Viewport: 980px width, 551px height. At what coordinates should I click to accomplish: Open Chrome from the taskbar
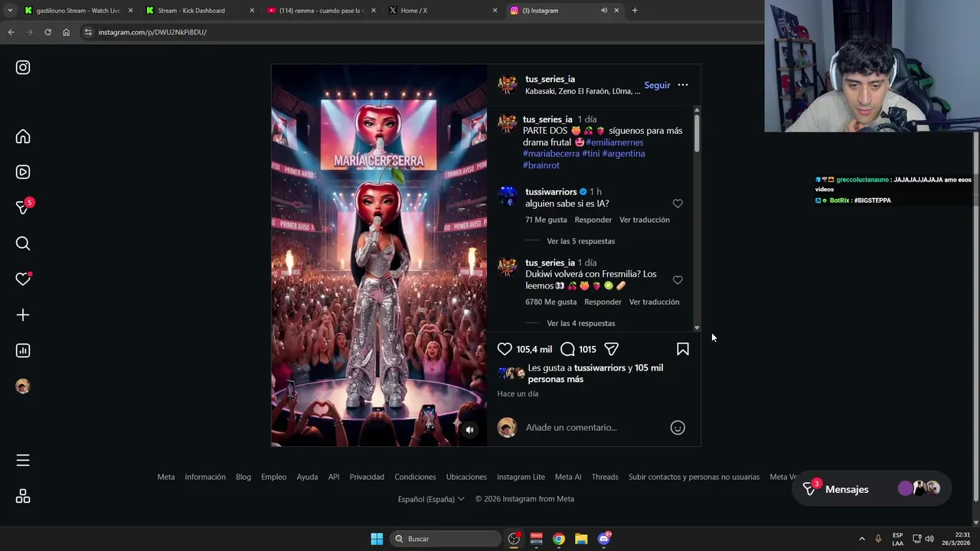(x=559, y=539)
